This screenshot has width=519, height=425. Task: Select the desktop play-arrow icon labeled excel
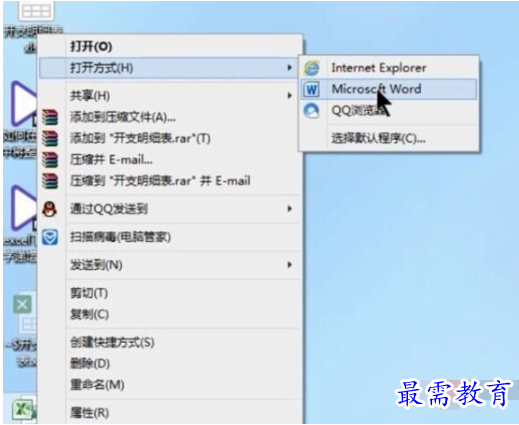[23, 208]
